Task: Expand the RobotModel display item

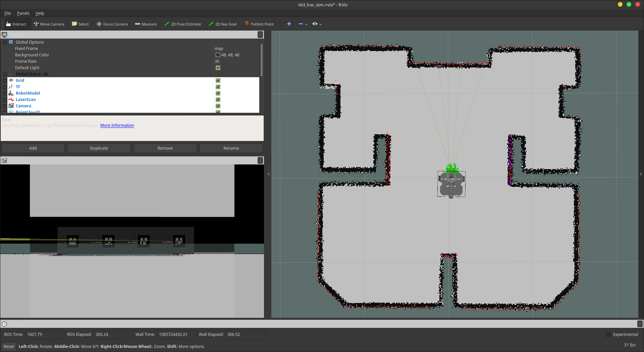Action: coord(5,93)
